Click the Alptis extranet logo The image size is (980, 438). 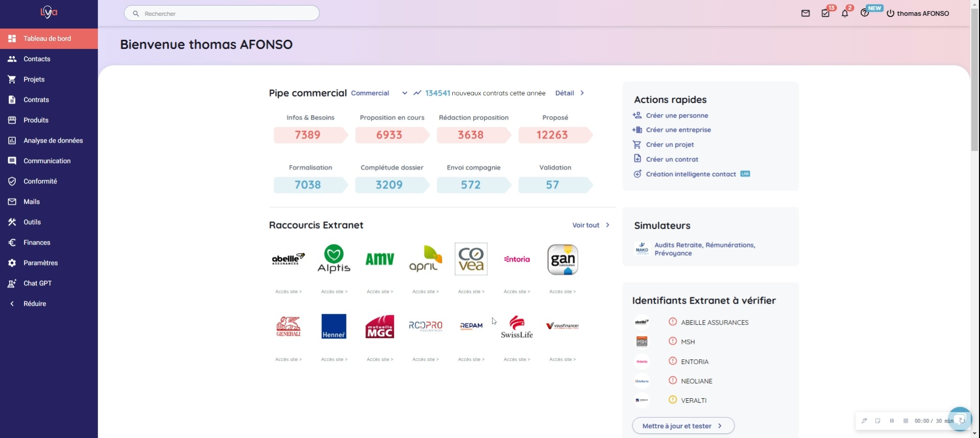coord(334,259)
